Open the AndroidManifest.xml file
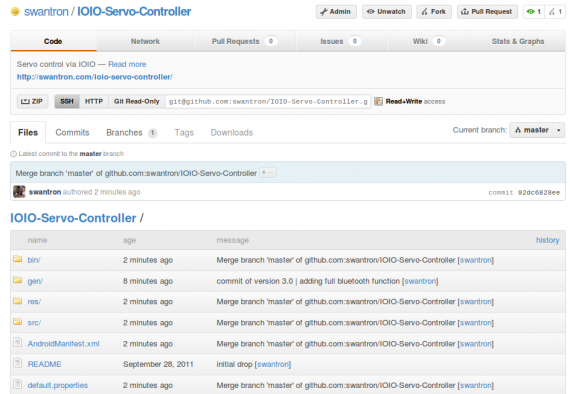Image resolution: width=570 pixels, height=394 pixels. coord(64,344)
